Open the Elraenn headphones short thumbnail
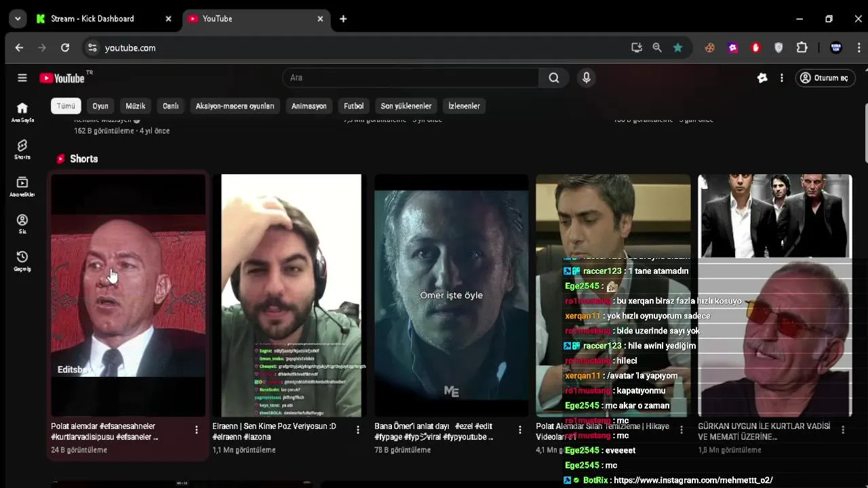868x488 pixels. [x=290, y=296]
